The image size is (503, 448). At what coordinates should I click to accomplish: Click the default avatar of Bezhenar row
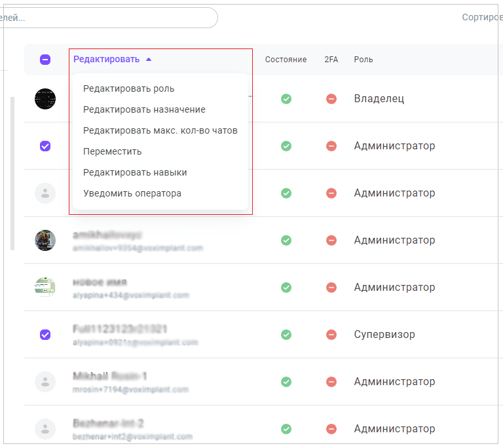[x=45, y=429]
